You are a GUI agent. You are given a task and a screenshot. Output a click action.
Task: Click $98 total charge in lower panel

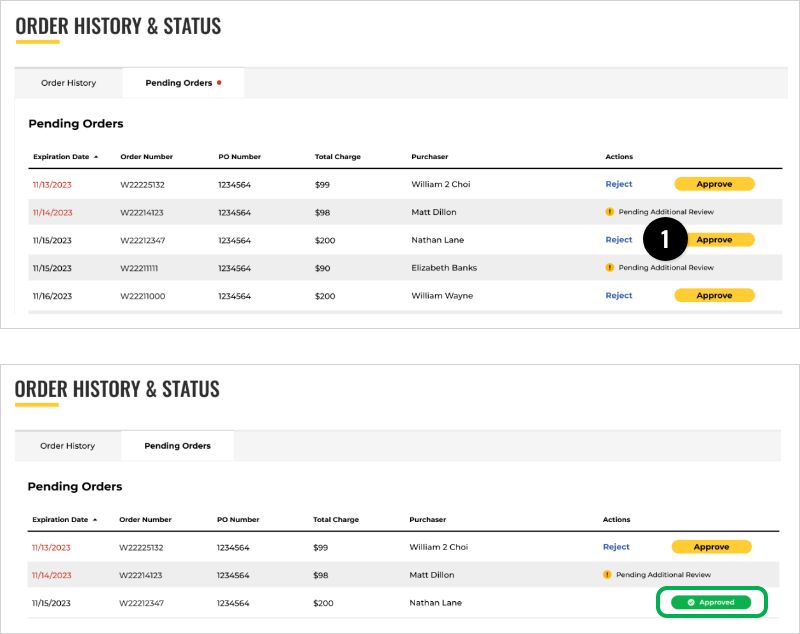(x=320, y=575)
